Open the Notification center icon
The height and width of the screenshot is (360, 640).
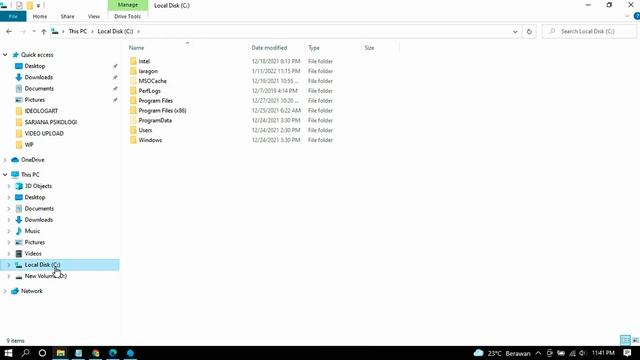tap(627, 353)
